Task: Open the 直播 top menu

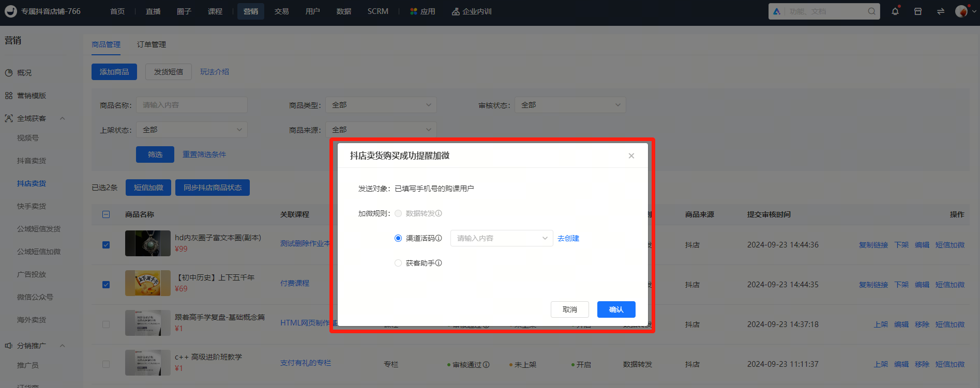Action: coord(153,11)
